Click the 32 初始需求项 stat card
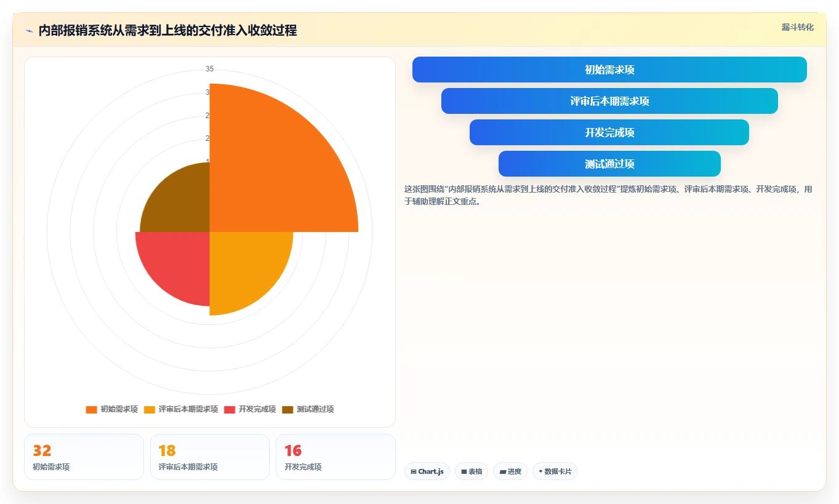This screenshot has height=504, width=839. 84,457
